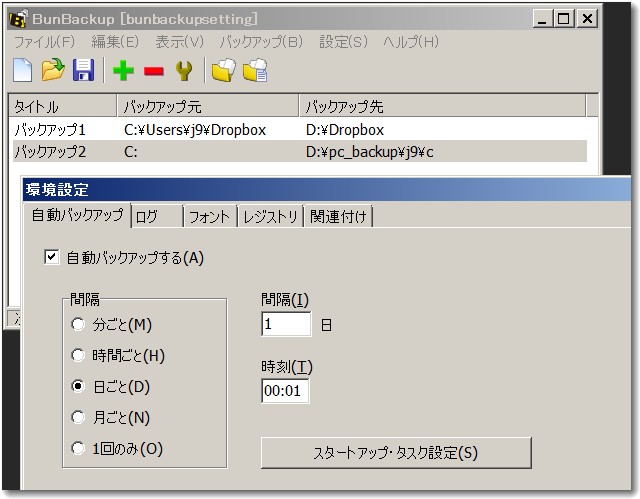Remove backup entry with red minus icon

[x=153, y=71]
